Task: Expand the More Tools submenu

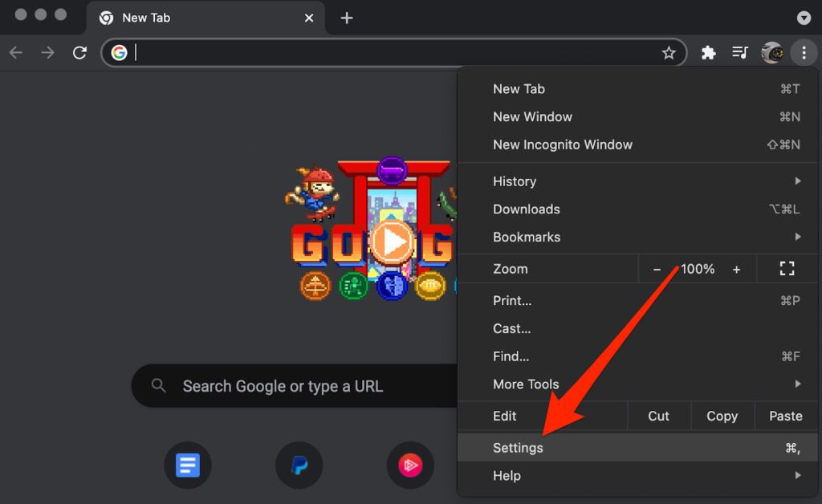Action: coord(638,384)
